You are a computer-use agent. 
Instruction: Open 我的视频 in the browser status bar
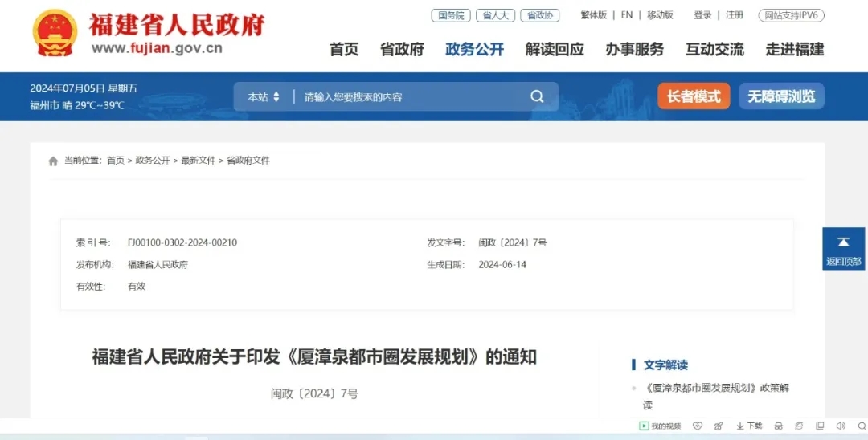pyautogui.click(x=660, y=426)
